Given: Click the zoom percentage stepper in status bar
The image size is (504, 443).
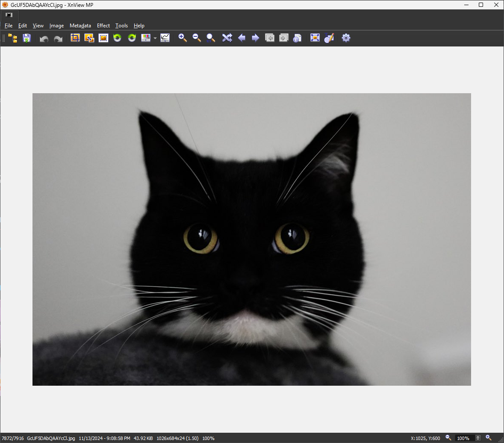Looking at the screenshot, I should point(478,438).
